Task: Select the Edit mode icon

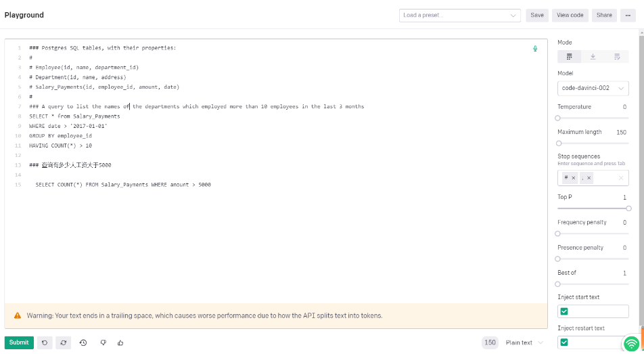Action: [617, 57]
